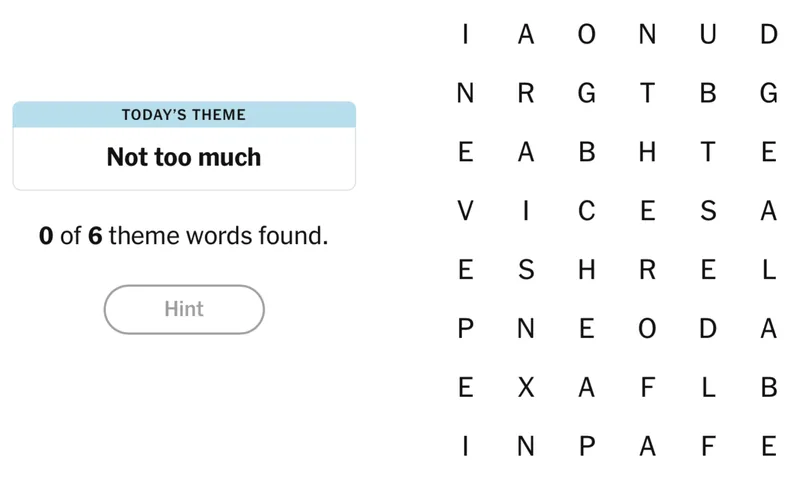Click the Hint button
Image resolution: width=800 pixels, height=484 pixels.
pyautogui.click(x=184, y=309)
